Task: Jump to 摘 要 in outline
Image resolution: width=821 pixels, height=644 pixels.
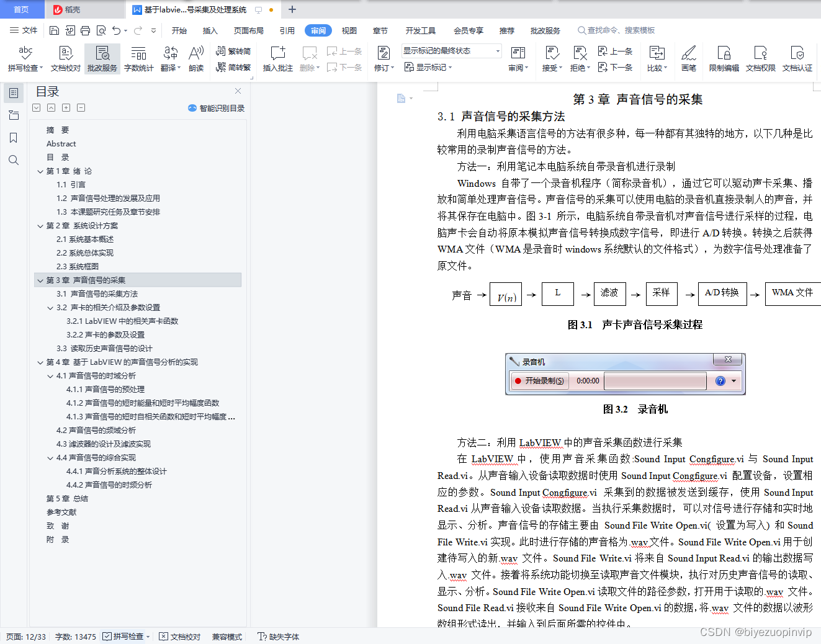Action: (x=58, y=130)
